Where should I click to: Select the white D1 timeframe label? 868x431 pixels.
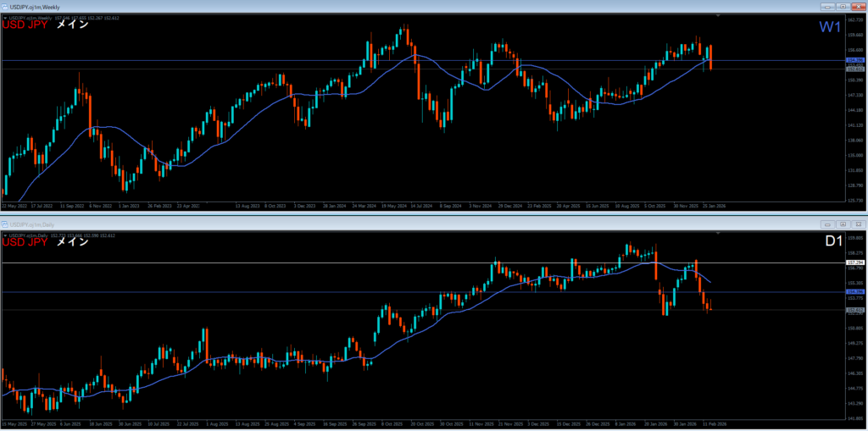tap(832, 242)
